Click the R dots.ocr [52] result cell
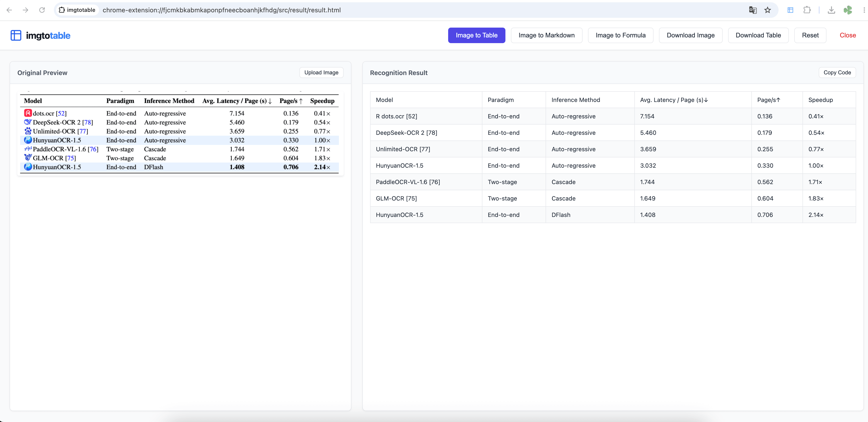Screen dimensions: 868x422 426,116
